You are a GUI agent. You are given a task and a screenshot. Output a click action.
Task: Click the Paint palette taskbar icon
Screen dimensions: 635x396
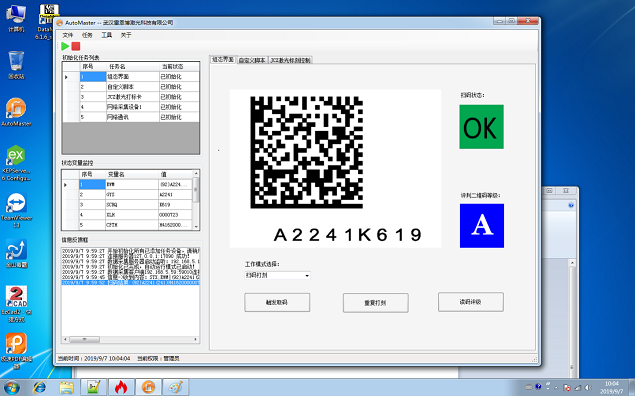pos(176,387)
